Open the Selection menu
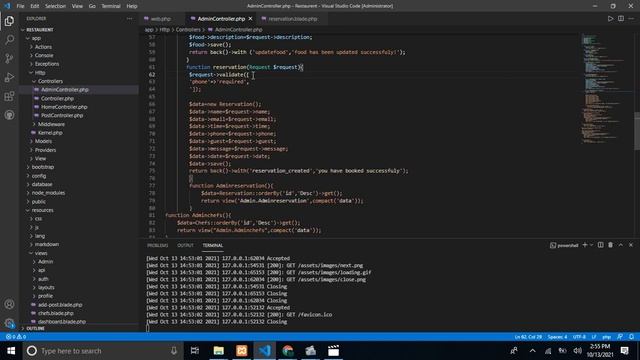640x360 pixels. (56, 6)
